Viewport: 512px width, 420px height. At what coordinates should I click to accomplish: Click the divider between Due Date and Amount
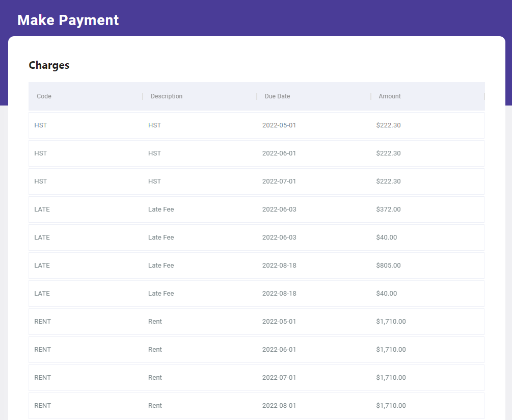(x=371, y=96)
